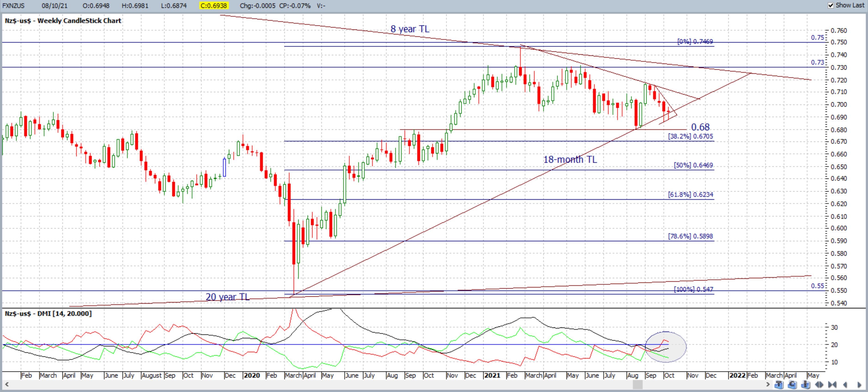
Task: Click the 8 year TL annotation
Action: 410,29
